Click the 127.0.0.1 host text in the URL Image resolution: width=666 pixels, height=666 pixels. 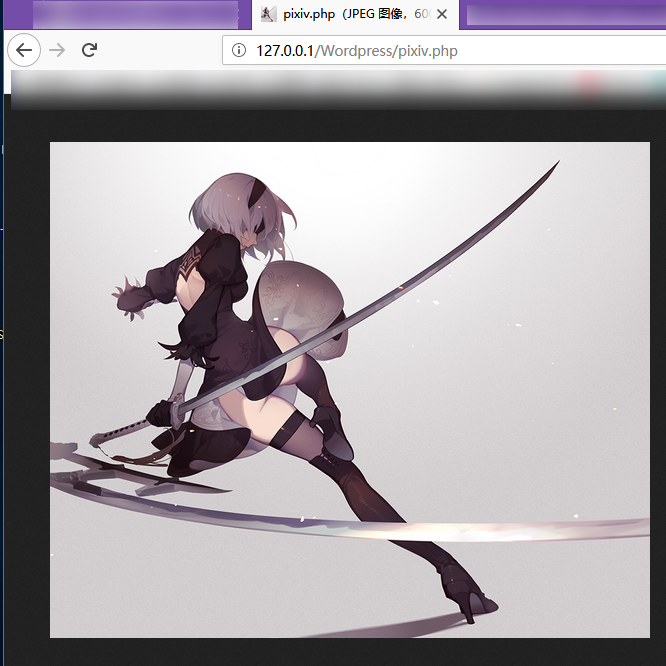pyautogui.click(x=286, y=50)
